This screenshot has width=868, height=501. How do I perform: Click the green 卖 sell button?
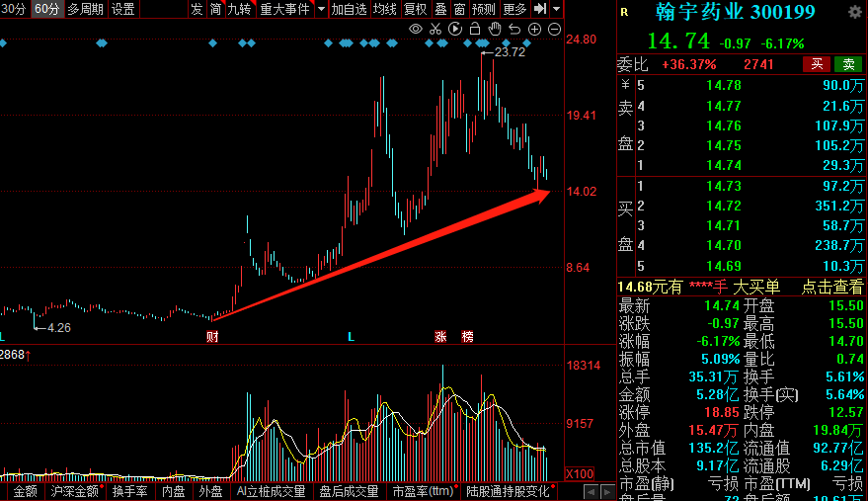point(848,64)
